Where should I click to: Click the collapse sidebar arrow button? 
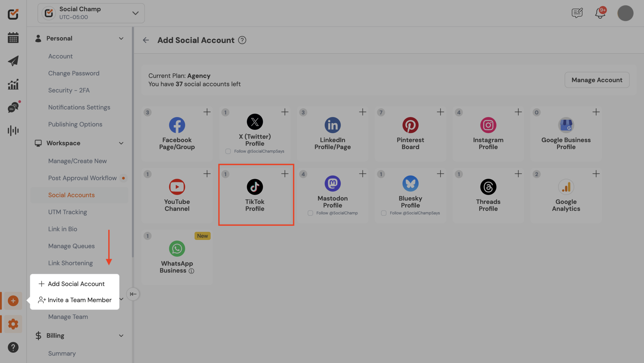click(133, 294)
